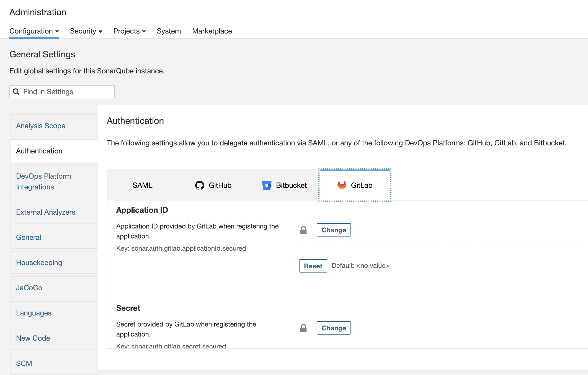Viewport: 588px width, 375px height.
Task: Click the Application ID lock icon
Action: tap(303, 230)
